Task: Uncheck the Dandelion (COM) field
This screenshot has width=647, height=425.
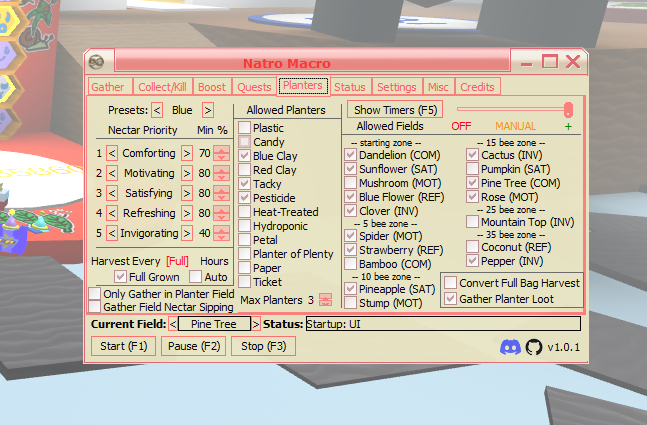Action: click(x=350, y=155)
